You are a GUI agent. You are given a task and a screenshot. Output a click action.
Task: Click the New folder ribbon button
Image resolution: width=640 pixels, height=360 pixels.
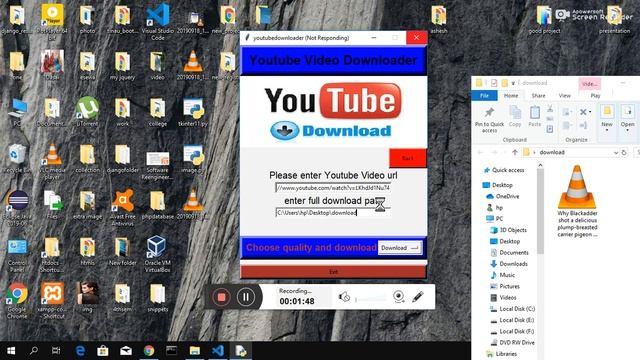607,117
